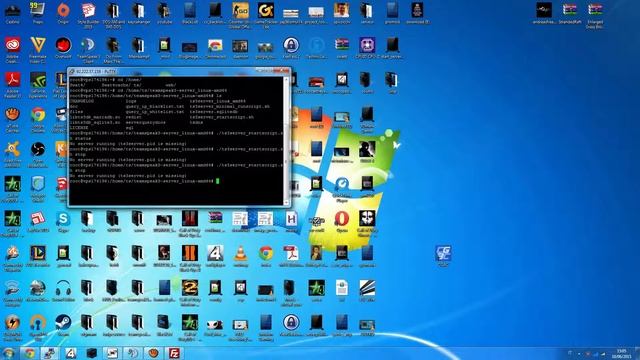
Task: Launch Freemake Video Converter shortcut
Action: [x=38, y=50]
